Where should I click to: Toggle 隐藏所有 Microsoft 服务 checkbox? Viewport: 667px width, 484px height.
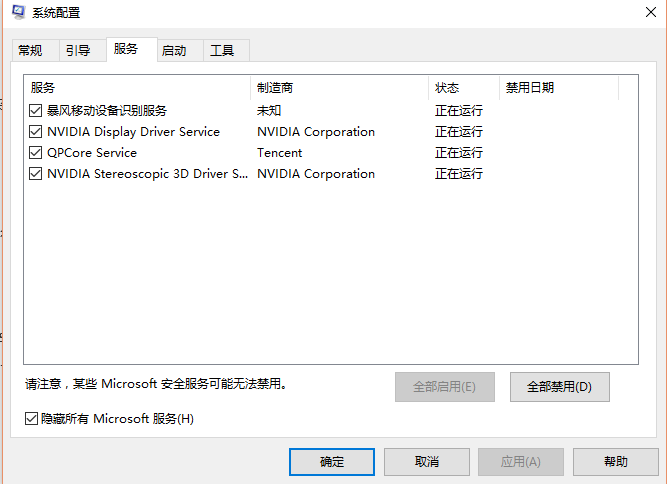[x=32, y=419]
